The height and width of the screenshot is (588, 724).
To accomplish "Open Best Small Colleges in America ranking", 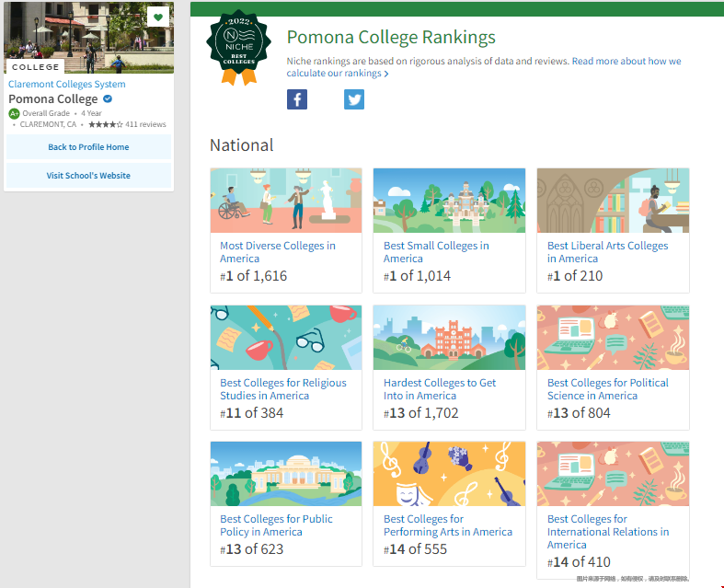I will click(x=436, y=252).
